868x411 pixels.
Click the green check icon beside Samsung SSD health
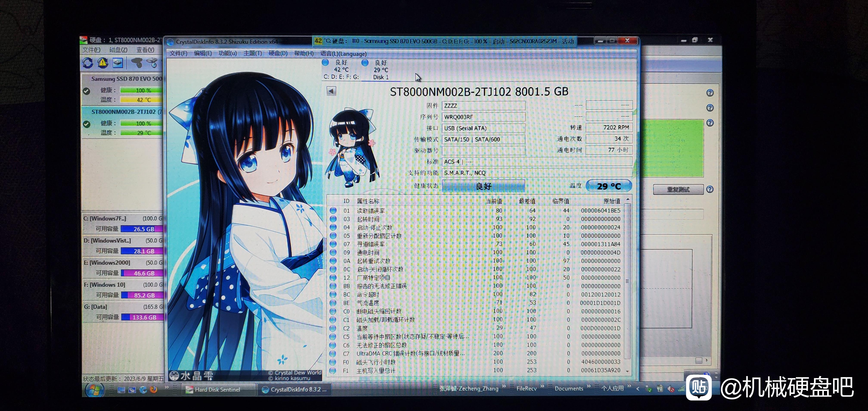pos(87,91)
